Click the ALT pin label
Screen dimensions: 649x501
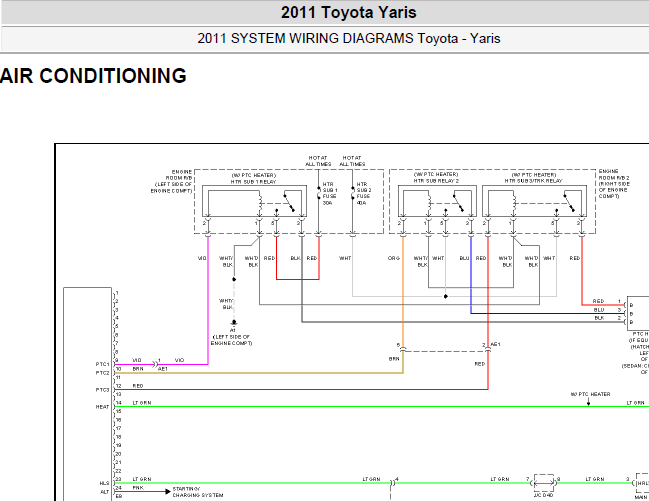click(x=104, y=492)
